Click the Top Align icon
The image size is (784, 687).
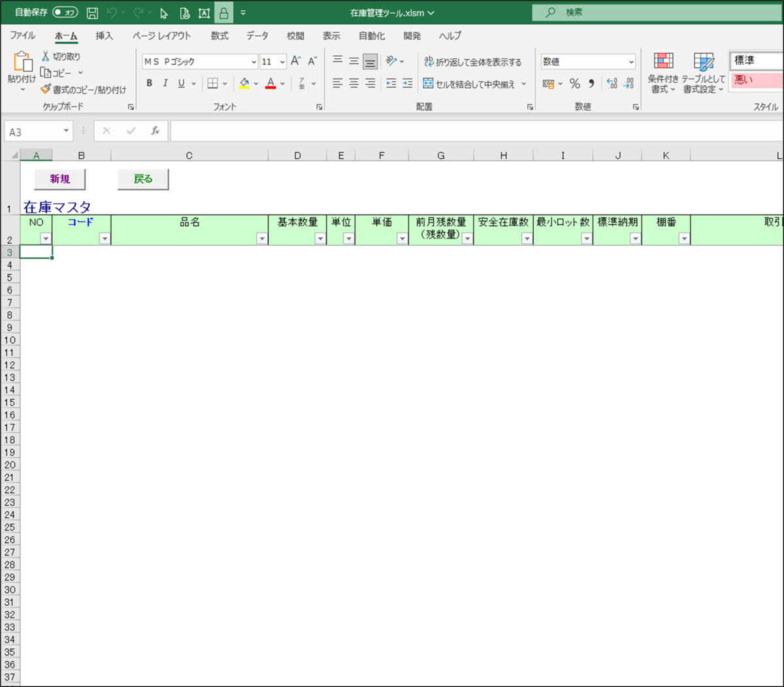point(338,61)
